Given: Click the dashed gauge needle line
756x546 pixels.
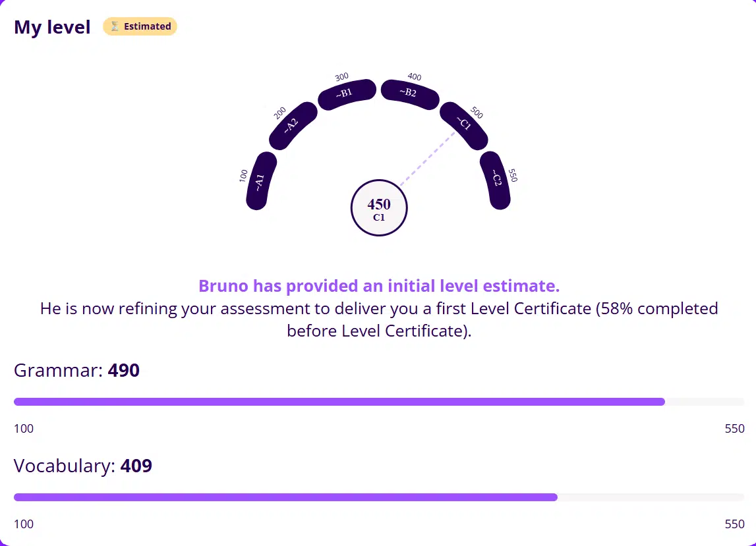Looking at the screenshot, I should coord(426,158).
